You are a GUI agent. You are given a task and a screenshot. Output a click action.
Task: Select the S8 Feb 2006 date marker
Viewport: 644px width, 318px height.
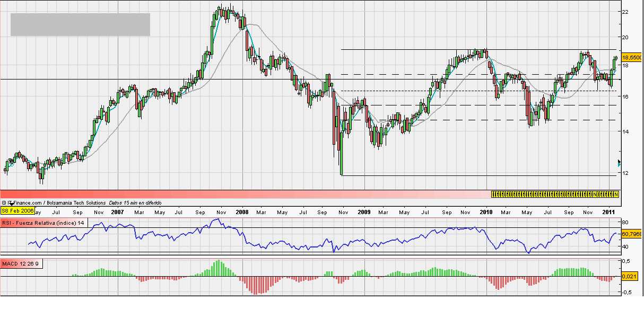click(17, 211)
